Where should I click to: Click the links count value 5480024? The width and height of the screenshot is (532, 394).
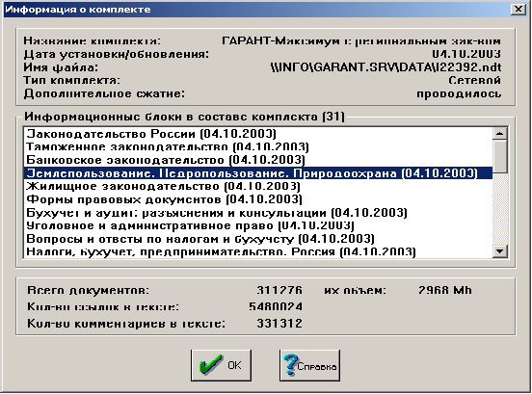[x=276, y=307]
